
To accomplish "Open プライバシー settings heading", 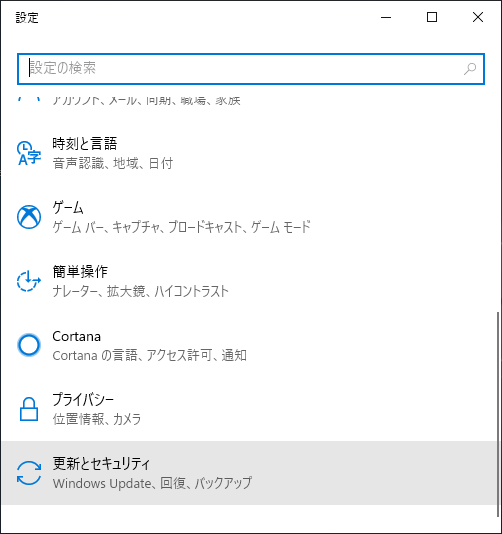I will click(83, 400).
